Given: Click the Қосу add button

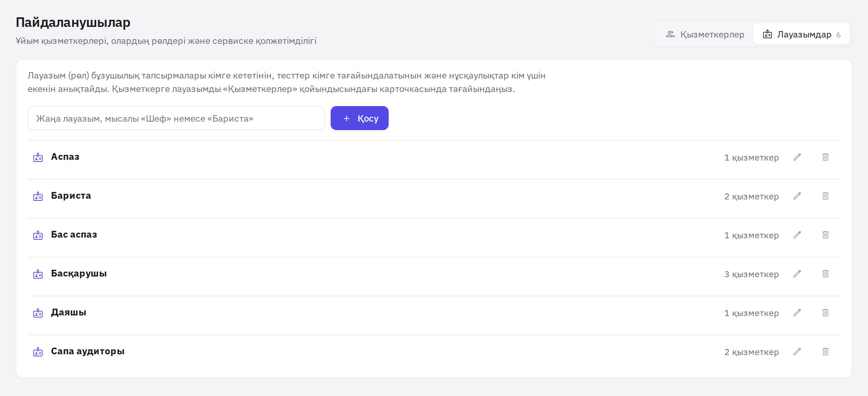Looking at the screenshot, I should 360,118.
